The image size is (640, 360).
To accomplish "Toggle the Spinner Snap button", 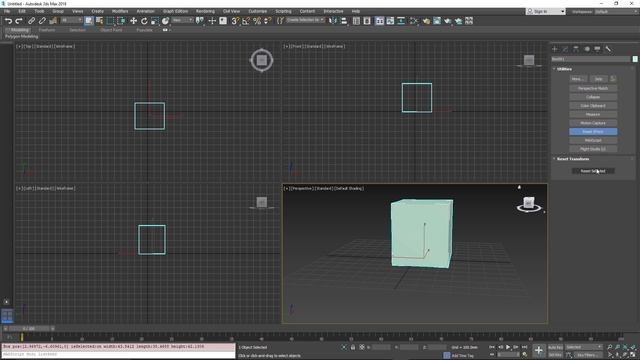I will 267,21.
